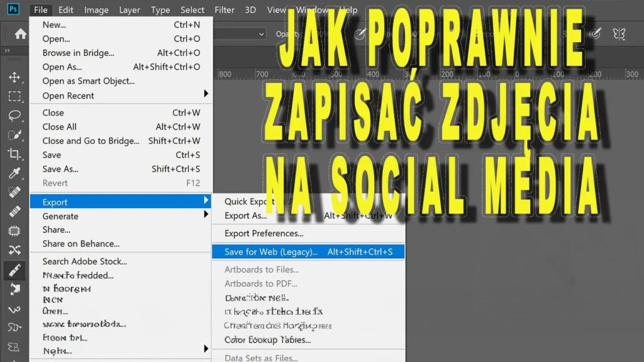Open Export Preferences...

tap(264, 233)
